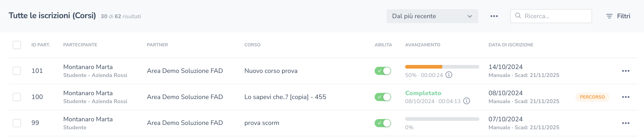Disable the Abilita toggle for prova scorm
Screen dimensions: 644x139
coord(382,123)
